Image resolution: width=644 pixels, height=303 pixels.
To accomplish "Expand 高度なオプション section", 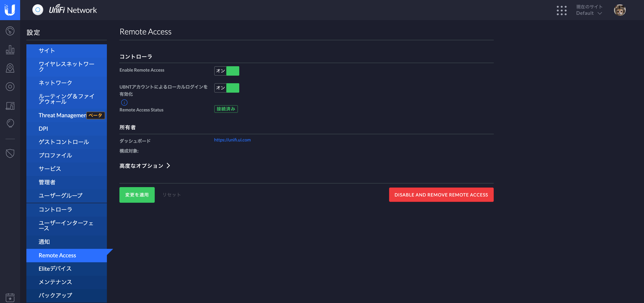I will (x=145, y=166).
